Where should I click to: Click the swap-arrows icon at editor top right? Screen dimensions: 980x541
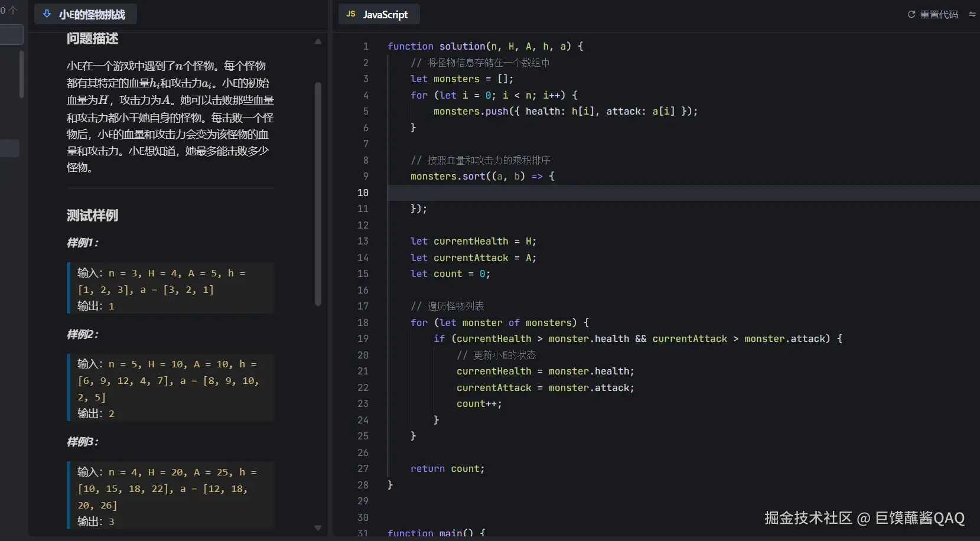point(972,14)
